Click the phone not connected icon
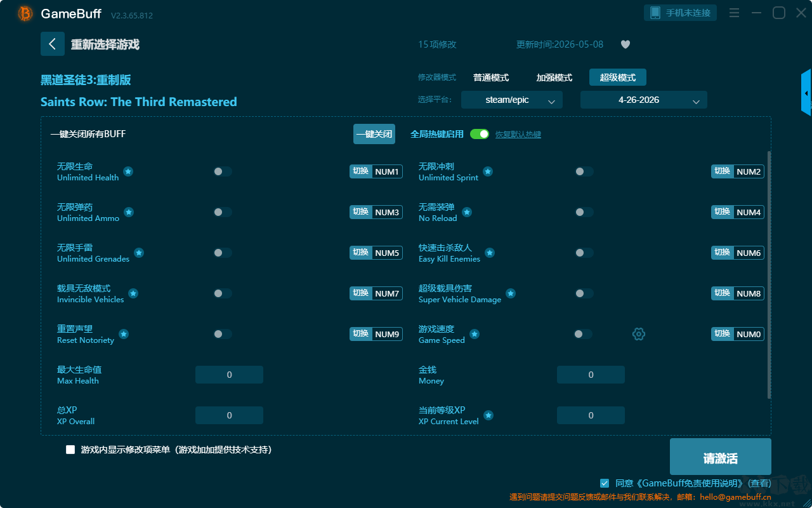This screenshot has height=508, width=812. coord(655,13)
